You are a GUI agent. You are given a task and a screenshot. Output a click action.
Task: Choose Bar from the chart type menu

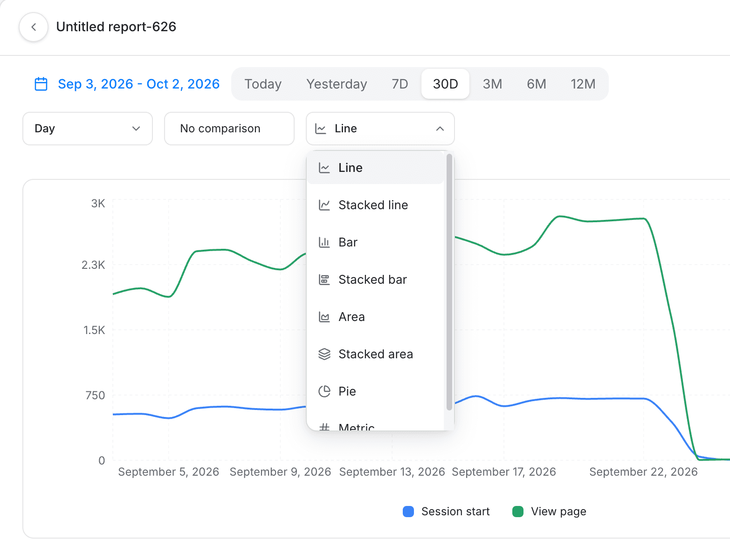(x=376, y=242)
